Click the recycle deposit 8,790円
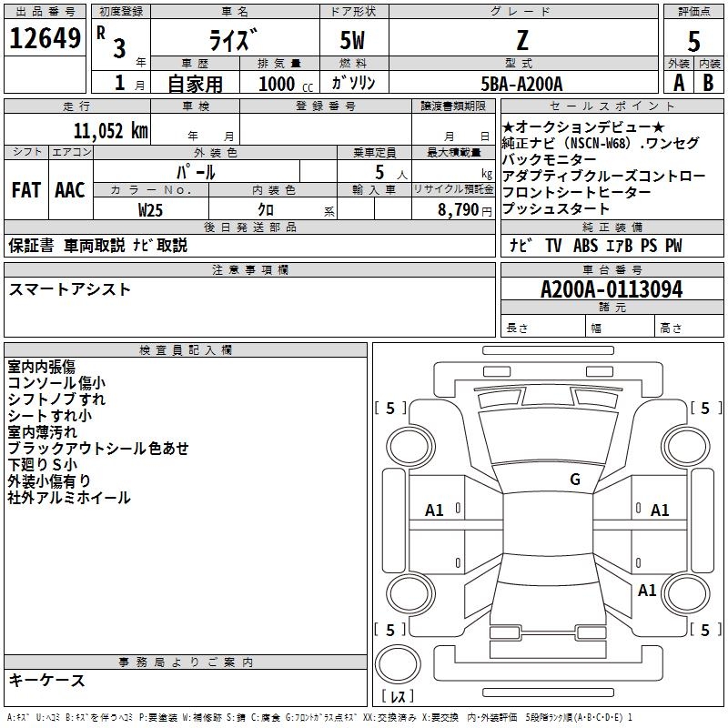The height and width of the screenshot is (728, 728). point(465,210)
